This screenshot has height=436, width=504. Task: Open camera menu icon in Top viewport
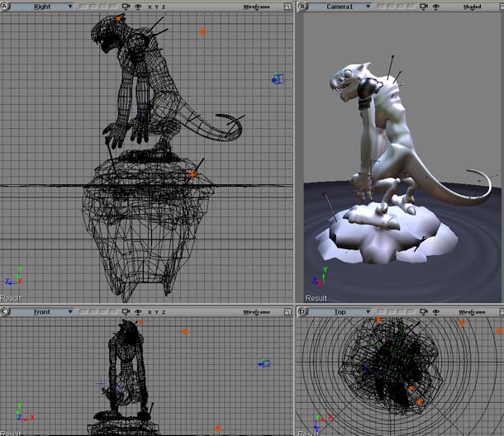424,311
